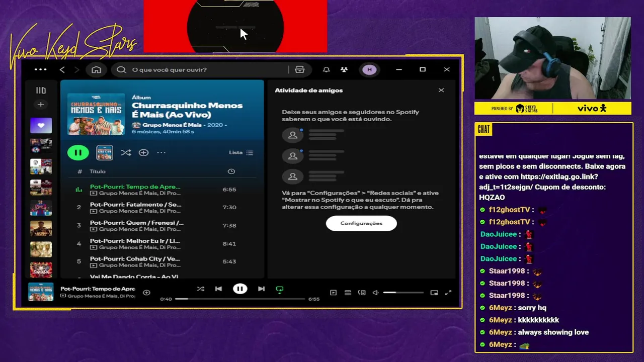Screen dimensions: 644x362
Task: Click the 'Configurações' button
Action: pos(361,223)
